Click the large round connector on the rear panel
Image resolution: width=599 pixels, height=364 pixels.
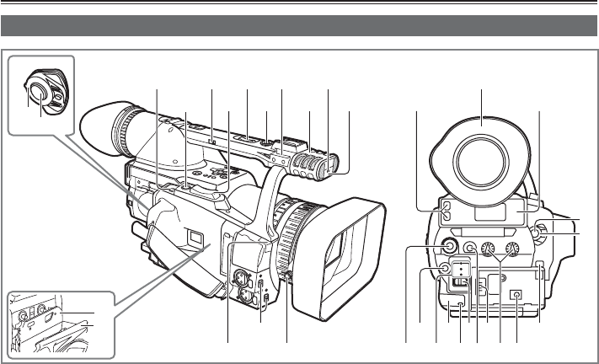coord(448,246)
